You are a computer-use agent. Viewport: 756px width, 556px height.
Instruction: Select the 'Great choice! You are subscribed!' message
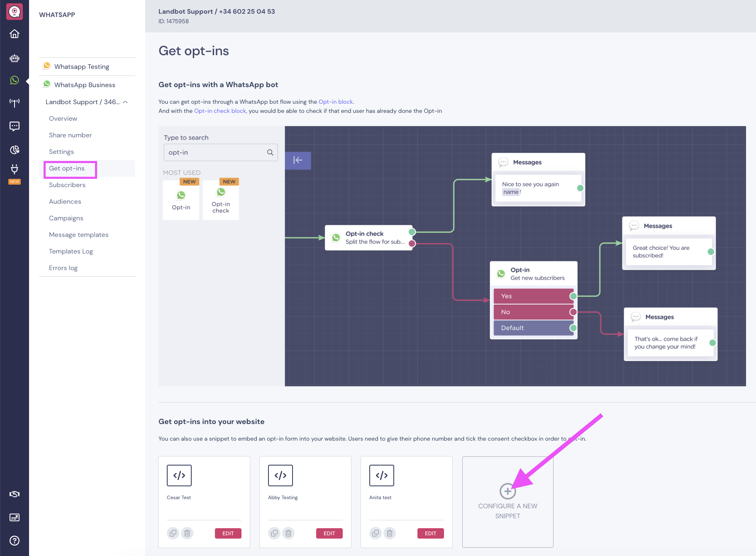669,251
